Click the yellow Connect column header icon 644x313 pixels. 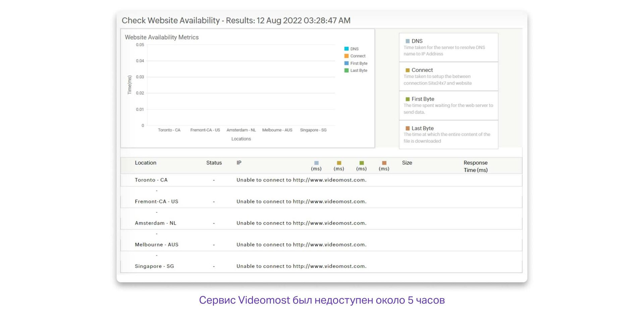pos(339,163)
